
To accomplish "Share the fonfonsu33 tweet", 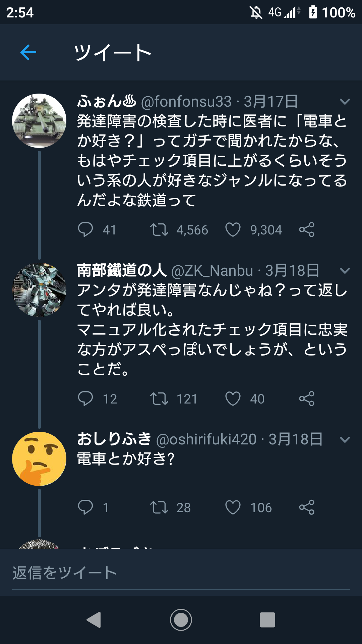I will pyautogui.click(x=307, y=230).
